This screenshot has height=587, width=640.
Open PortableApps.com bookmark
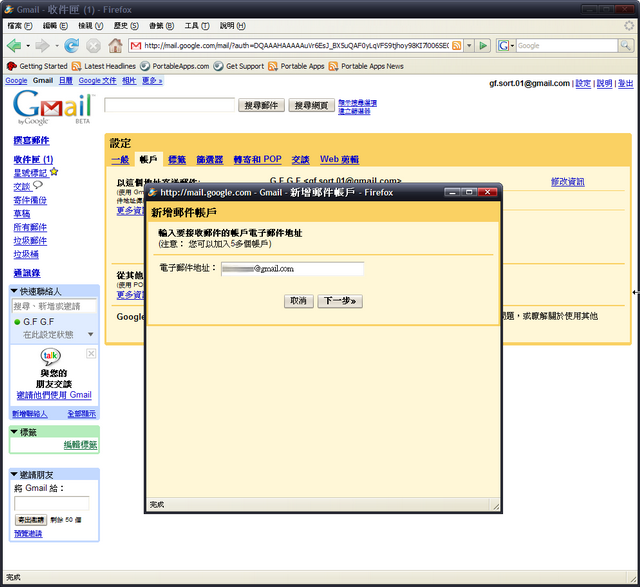pyautogui.click(x=175, y=66)
